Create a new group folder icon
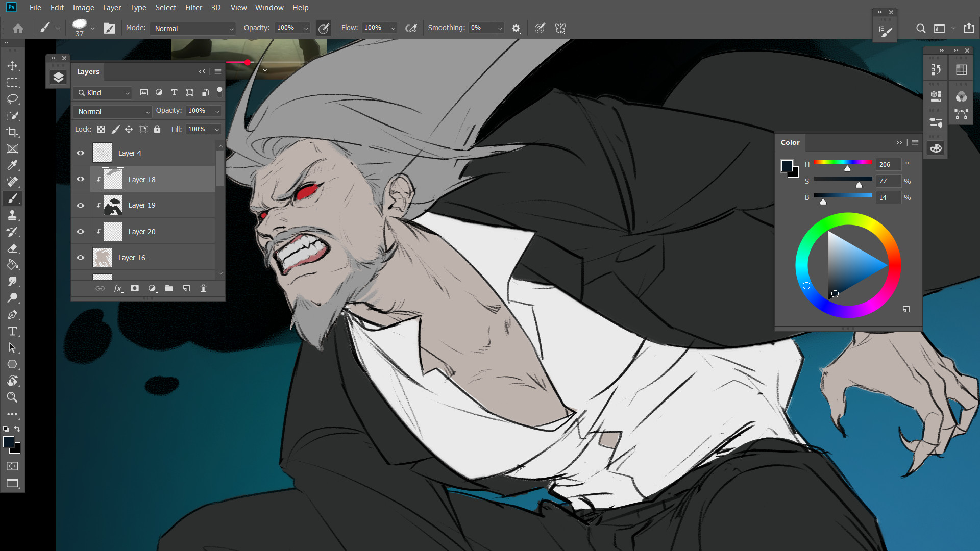The width and height of the screenshot is (980, 551). 169,288
